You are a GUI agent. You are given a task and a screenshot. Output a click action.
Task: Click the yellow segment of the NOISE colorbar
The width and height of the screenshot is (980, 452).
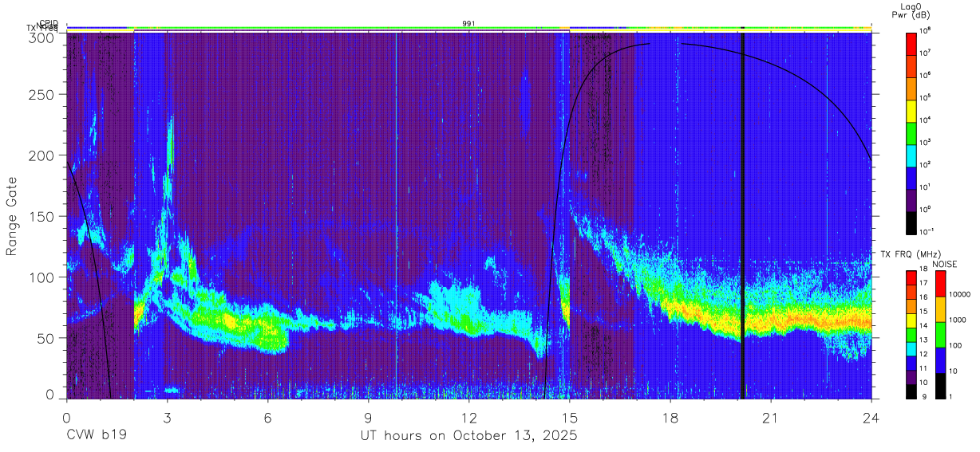coord(941,309)
